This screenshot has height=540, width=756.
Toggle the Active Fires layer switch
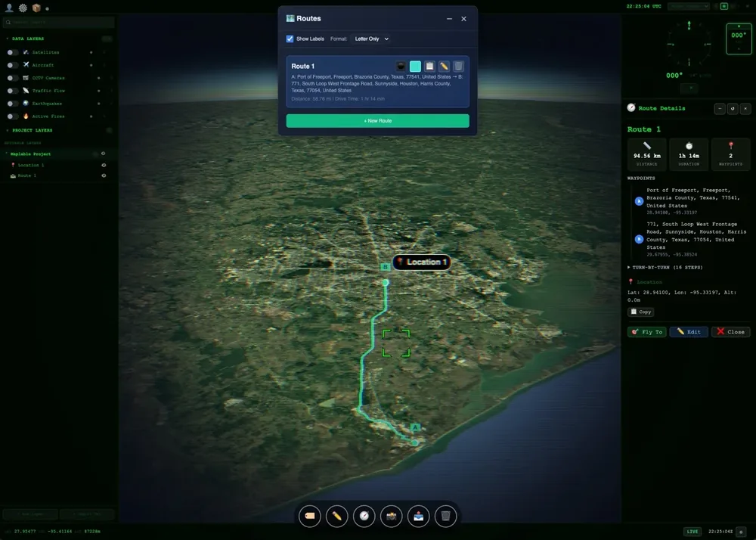(13, 116)
